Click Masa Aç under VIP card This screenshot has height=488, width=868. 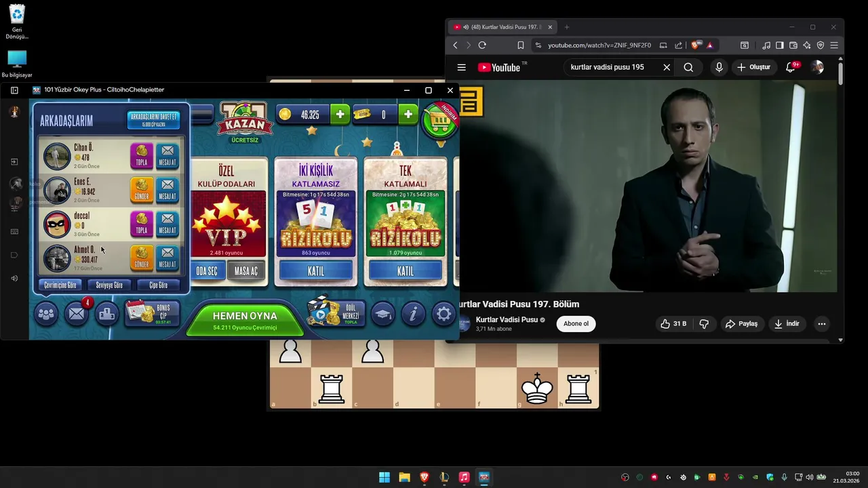(246, 271)
